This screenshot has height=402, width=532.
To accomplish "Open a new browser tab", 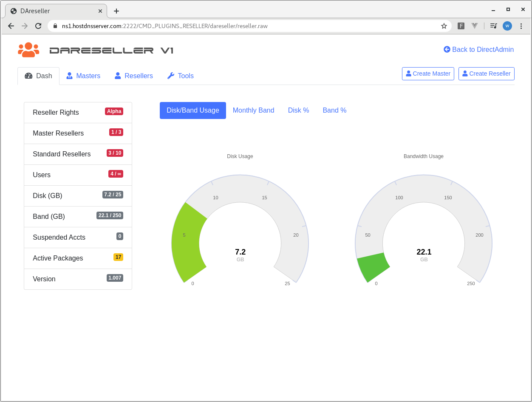I will click(116, 11).
